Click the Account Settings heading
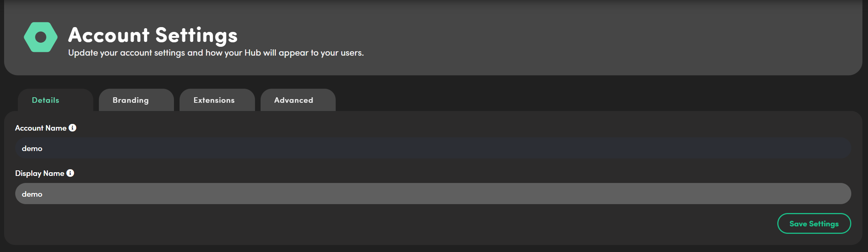Viewport: 868px width, 252px height. pyautogui.click(x=153, y=35)
